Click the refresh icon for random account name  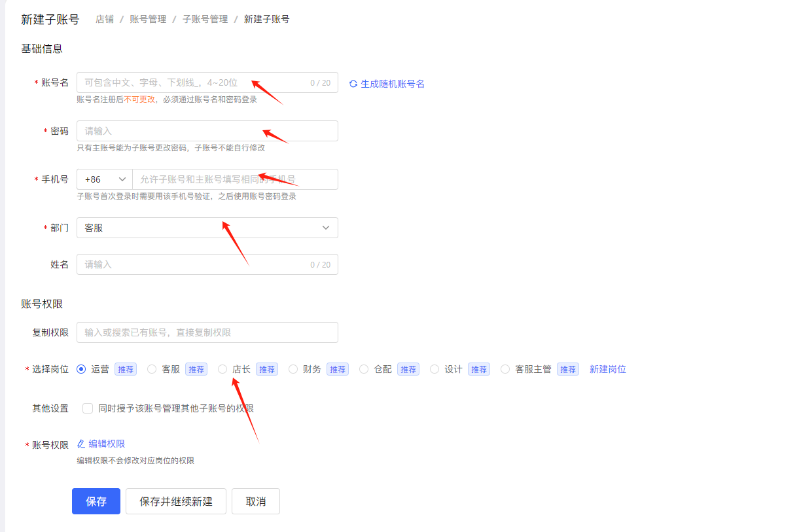pos(353,84)
